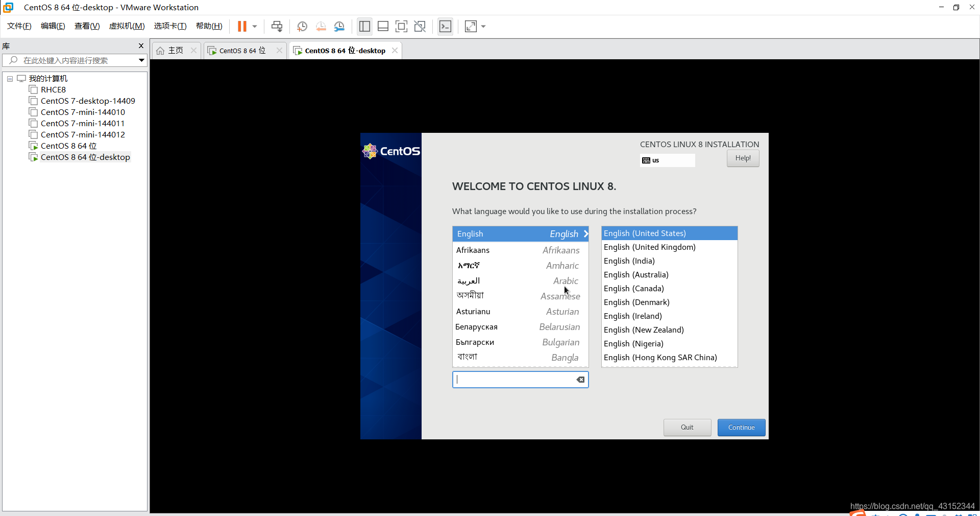Open the library search dropdown arrow
This screenshot has width=980, height=516.
[141, 60]
